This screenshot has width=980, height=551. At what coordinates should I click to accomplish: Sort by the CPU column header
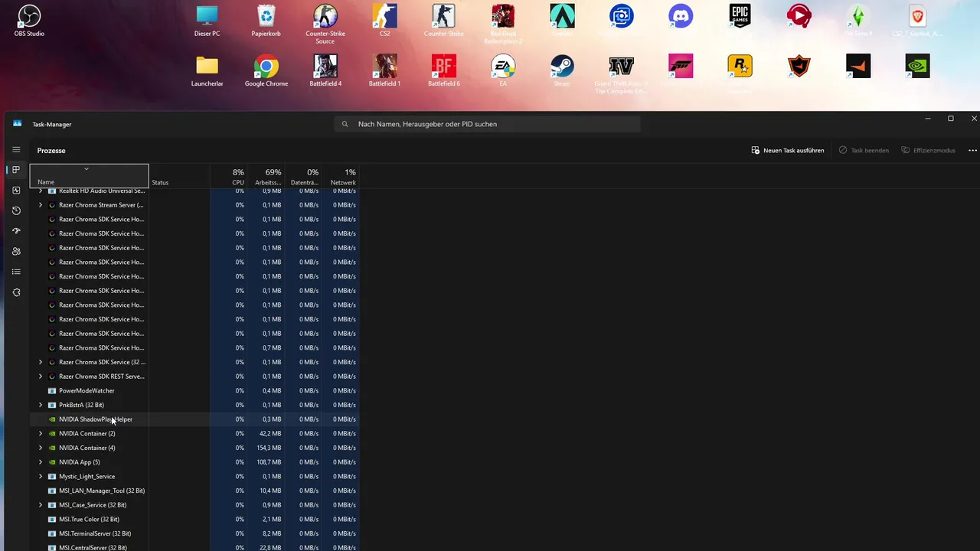pos(229,176)
